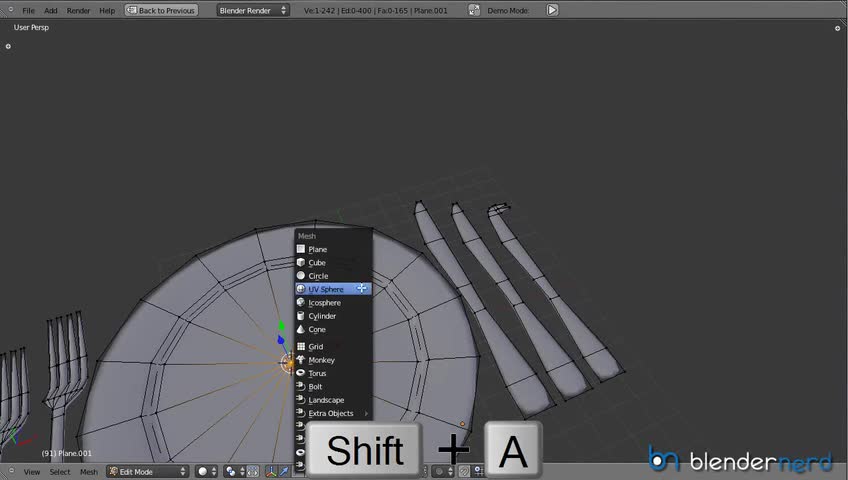
Task: Open the Render menu
Action: coord(78,10)
